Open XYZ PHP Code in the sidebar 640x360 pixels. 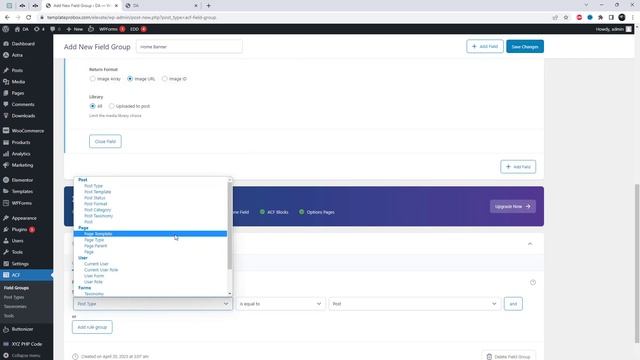(x=27, y=344)
